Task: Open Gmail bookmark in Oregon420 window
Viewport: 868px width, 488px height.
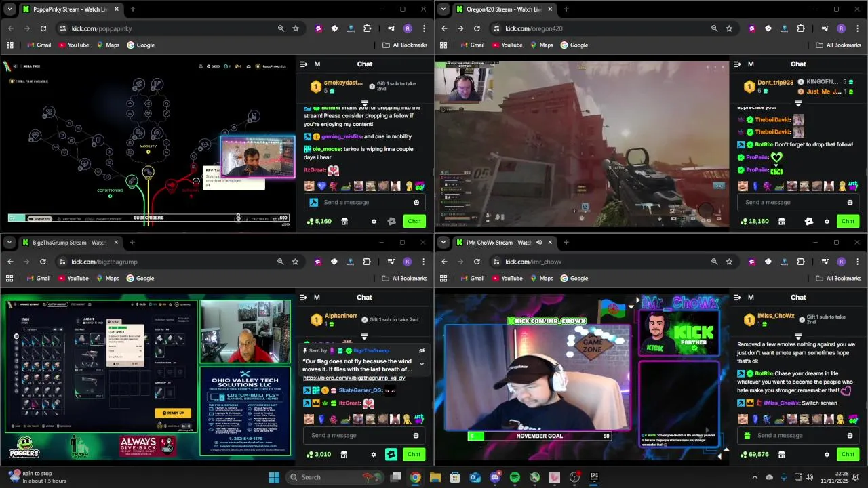Action: 471,45
